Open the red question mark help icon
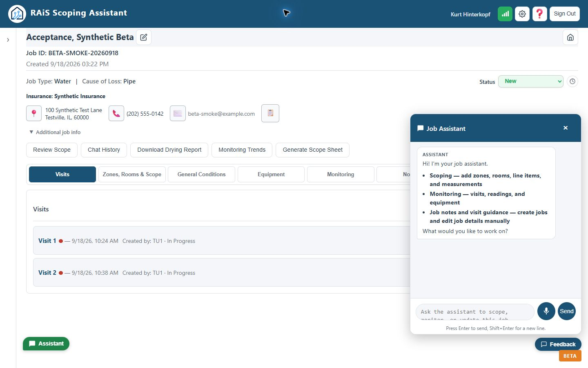This screenshot has height=368, width=588. 539,14
